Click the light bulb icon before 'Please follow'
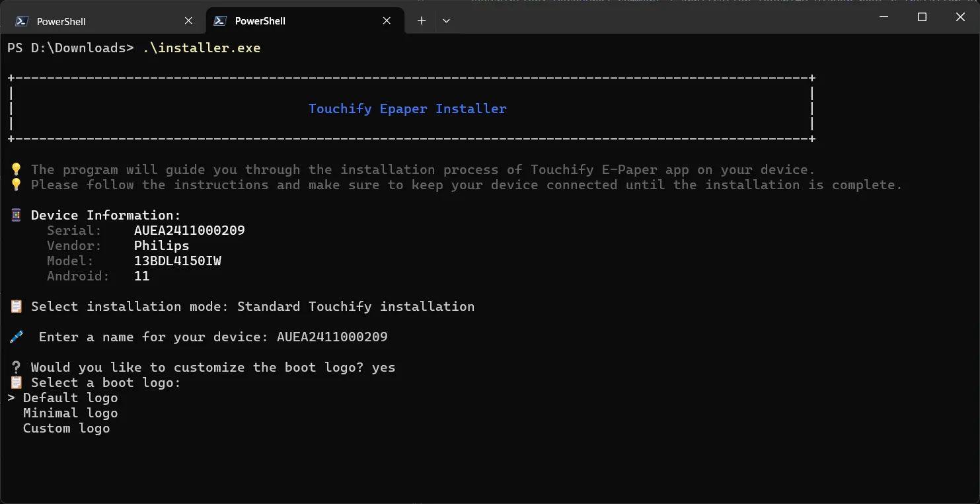Screen dimensions: 980x504 [x=16, y=185]
